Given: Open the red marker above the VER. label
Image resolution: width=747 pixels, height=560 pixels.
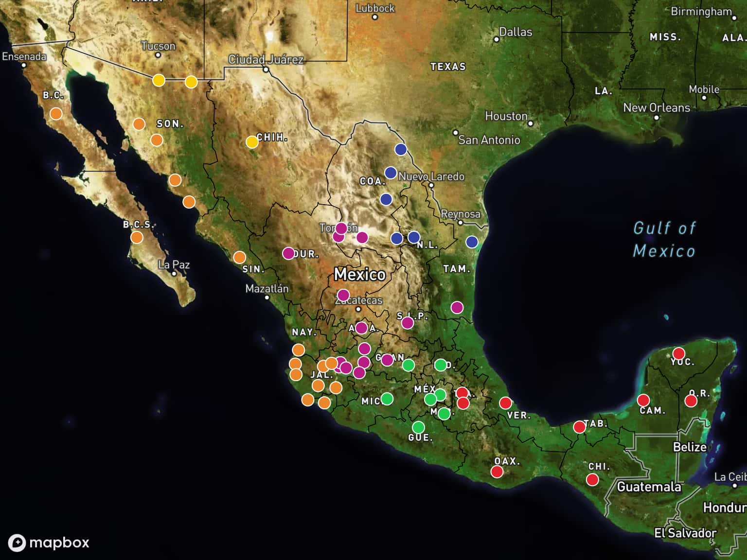Looking at the screenshot, I should pos(506,403).
